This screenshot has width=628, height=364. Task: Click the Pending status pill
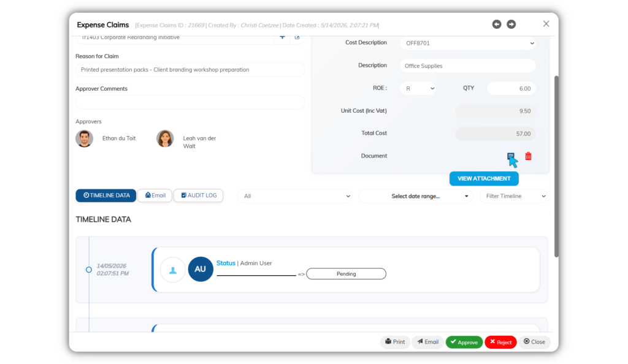click(x=346, y=274)
